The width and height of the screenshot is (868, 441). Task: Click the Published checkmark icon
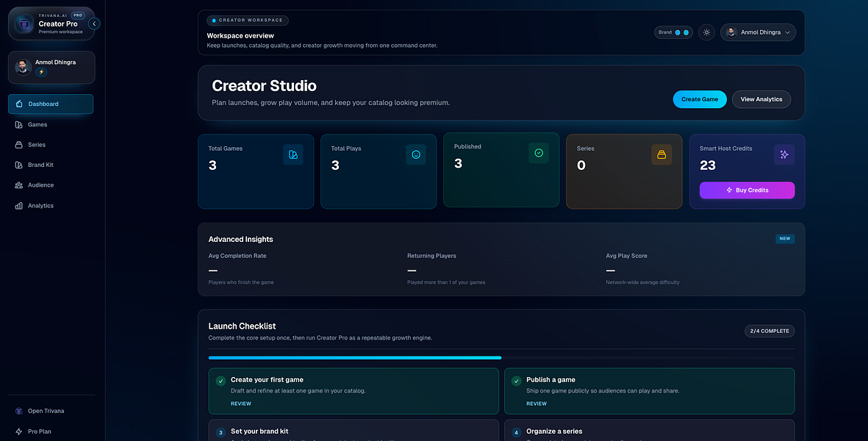539,154
